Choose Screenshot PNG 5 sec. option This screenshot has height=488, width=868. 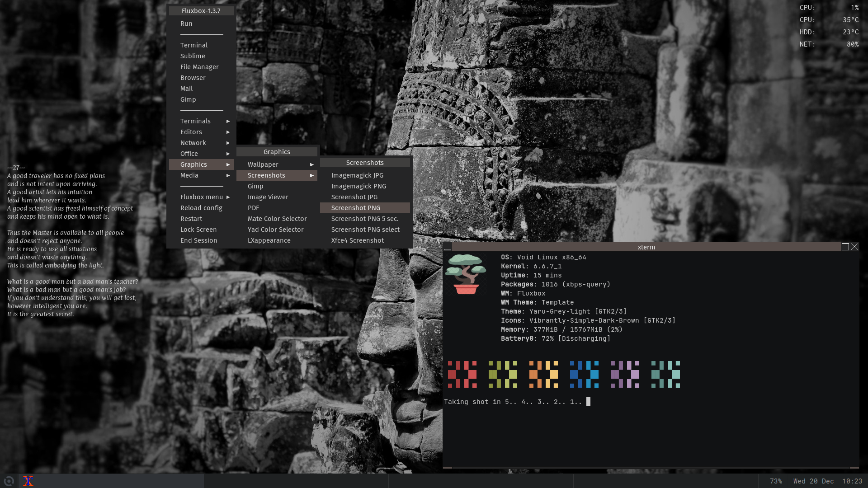click(x=365, y=219)
